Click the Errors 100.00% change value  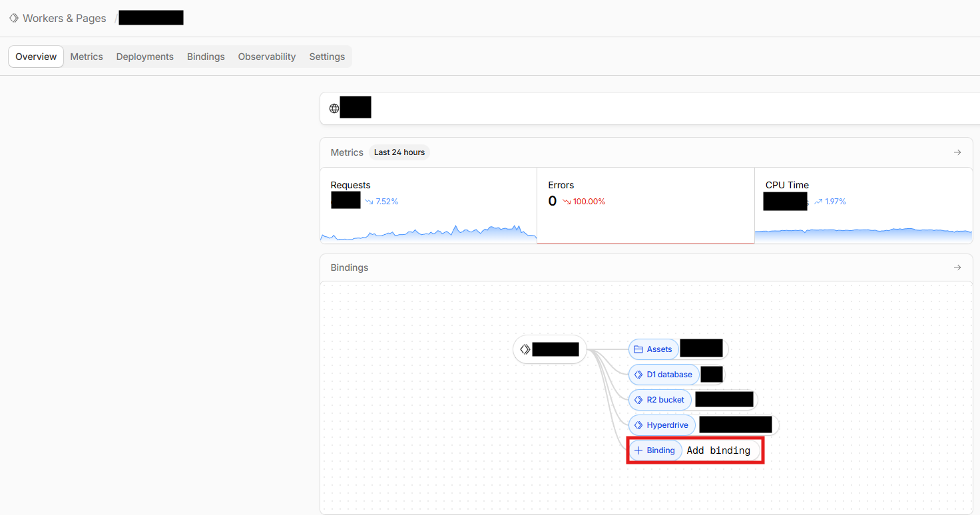point(589,202)
